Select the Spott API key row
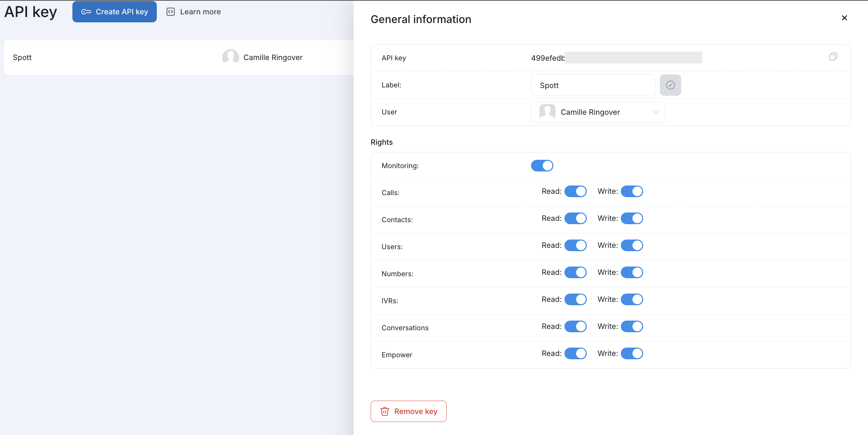868x435 pixels. [x=101, y=57]
